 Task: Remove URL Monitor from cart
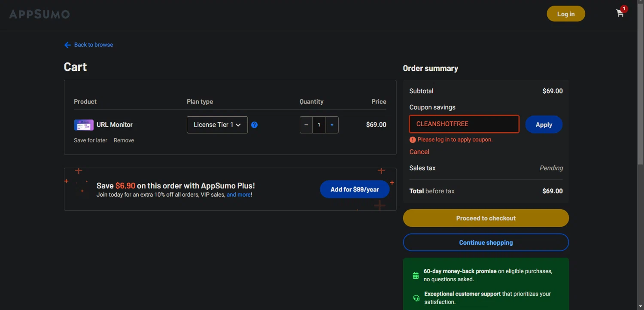point(124,140)
